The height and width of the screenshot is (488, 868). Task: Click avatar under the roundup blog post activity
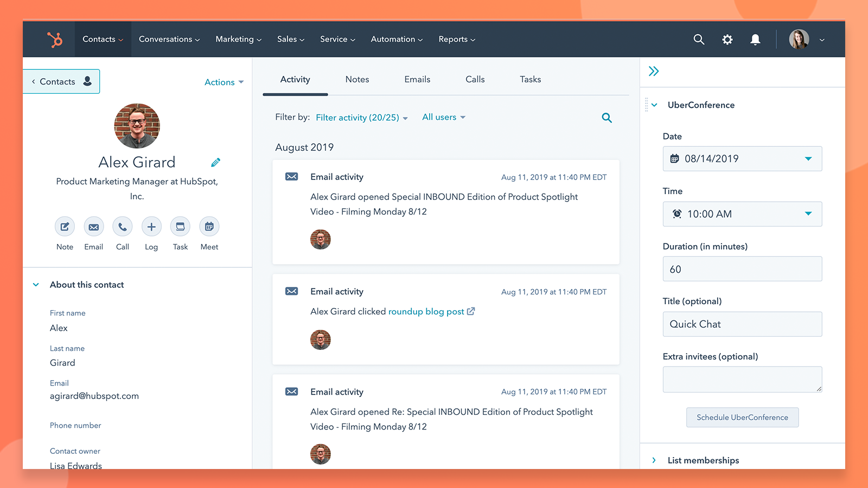pos(321,340)
